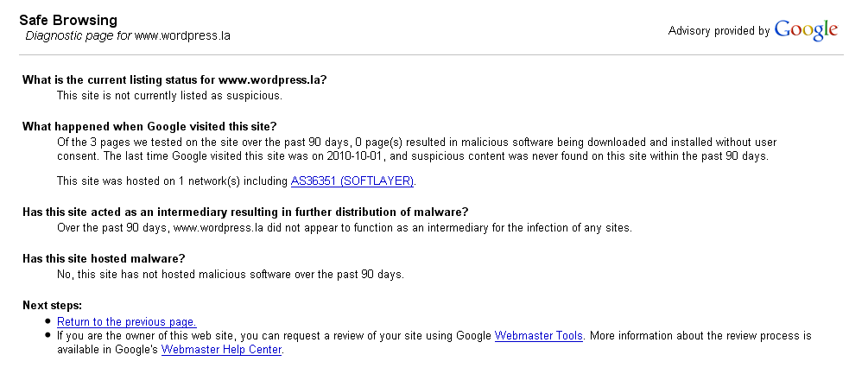This screenshot has height=374, width=868.
Task: Click the current listing status heading
Action: (x=174, y=79)
